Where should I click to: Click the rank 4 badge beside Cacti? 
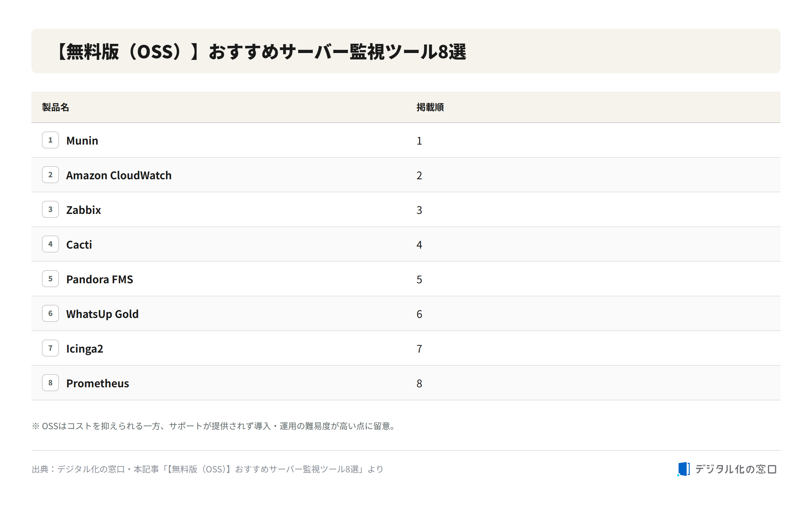[50, 244]
